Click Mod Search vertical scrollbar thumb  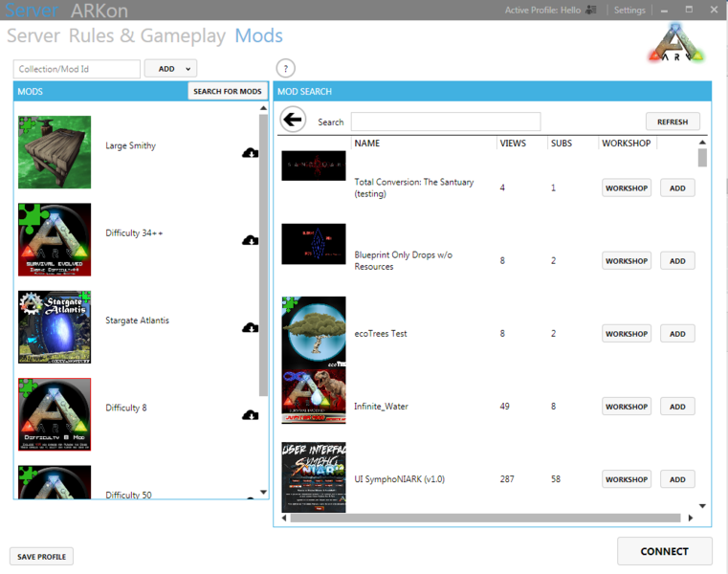[x=702, y=158]
